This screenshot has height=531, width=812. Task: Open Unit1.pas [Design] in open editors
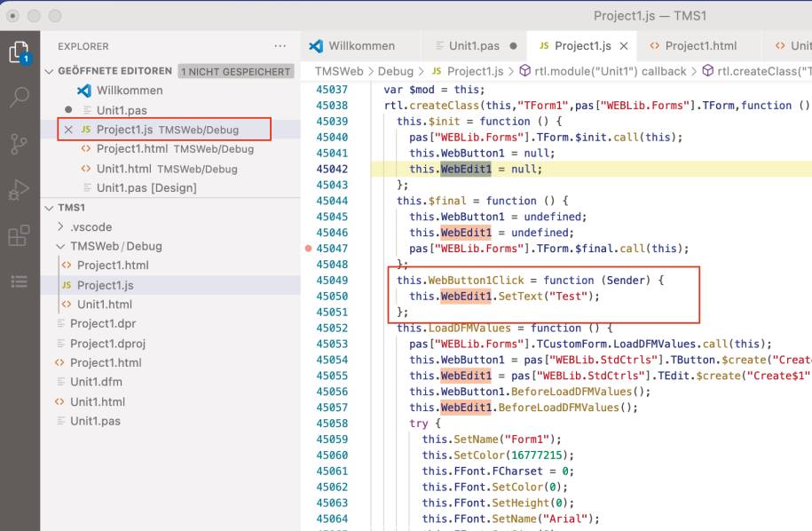click(x=146, y=188)
